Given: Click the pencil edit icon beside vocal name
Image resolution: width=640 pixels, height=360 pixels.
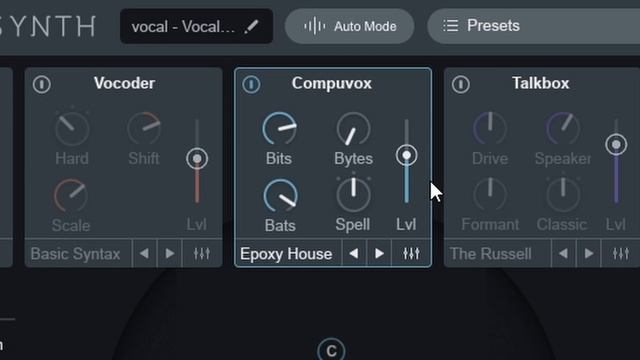Looking at the screenshot, I should pos(251,27).
